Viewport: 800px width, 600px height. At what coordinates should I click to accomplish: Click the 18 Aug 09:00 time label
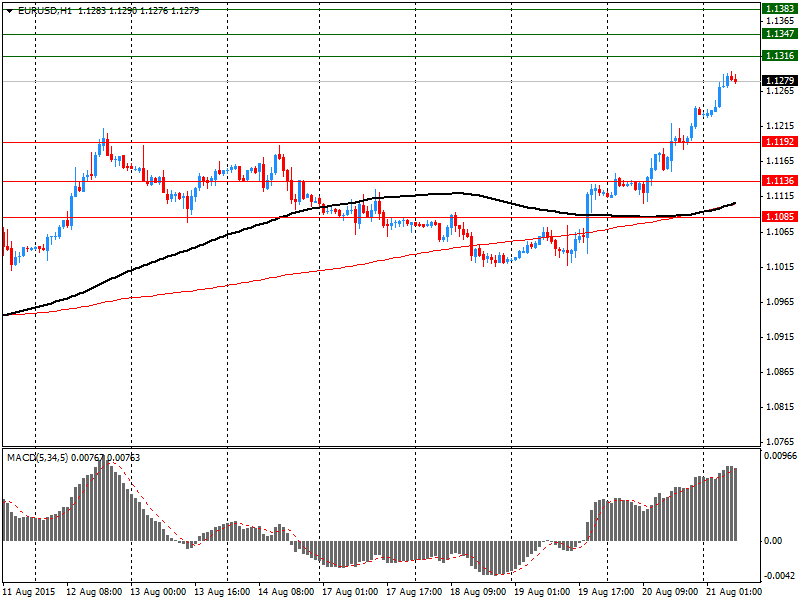(x=478, y=592)
